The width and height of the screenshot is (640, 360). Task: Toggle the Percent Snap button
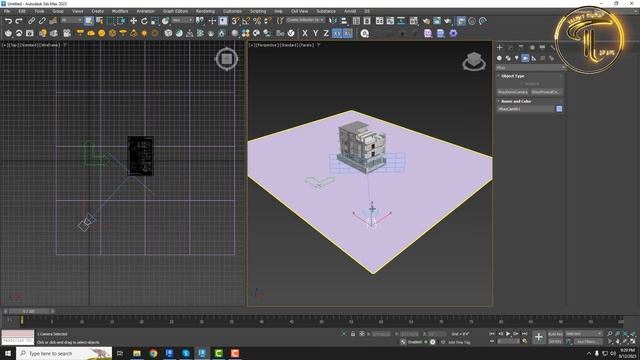(x=257, y=21)
